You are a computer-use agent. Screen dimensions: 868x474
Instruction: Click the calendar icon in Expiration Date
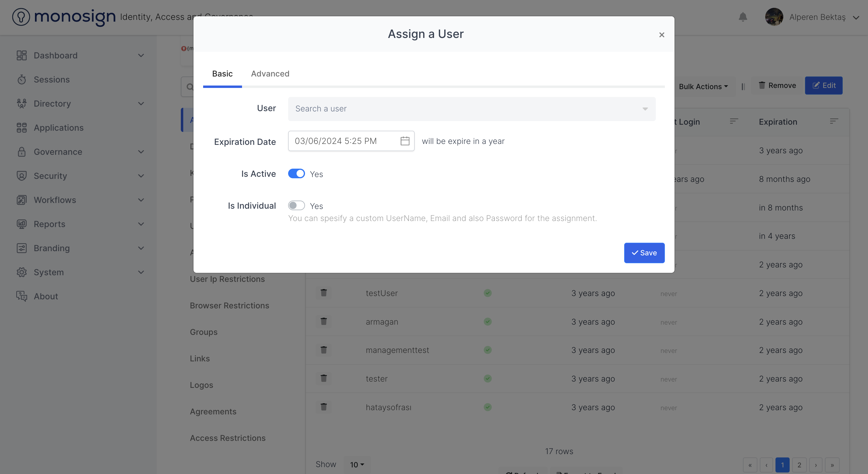(x=405, y=141)
